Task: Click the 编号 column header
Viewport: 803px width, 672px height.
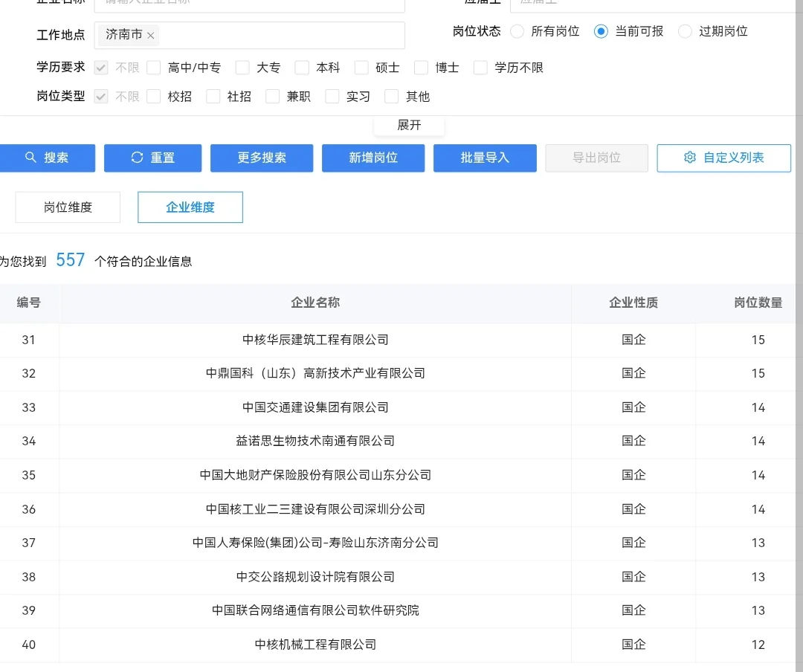Action: (29, 303)
